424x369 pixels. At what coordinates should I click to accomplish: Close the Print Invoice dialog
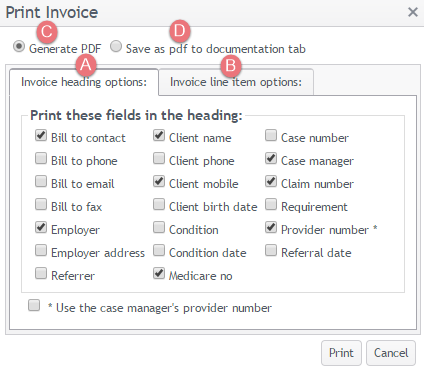click(413, 12)
